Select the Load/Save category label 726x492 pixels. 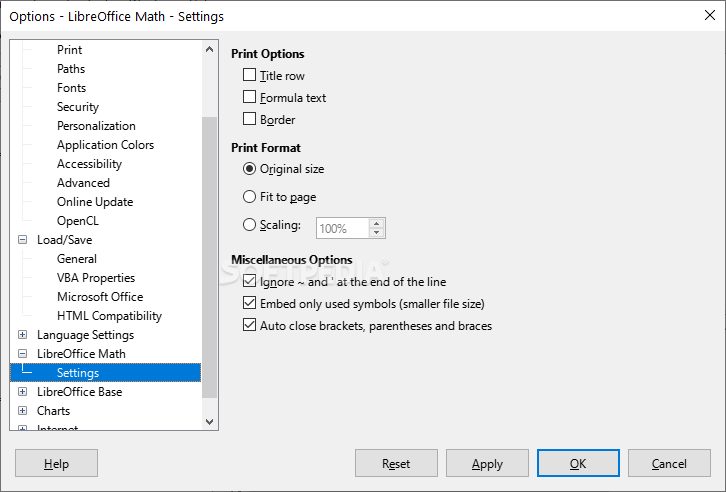(x=64, y=240)
